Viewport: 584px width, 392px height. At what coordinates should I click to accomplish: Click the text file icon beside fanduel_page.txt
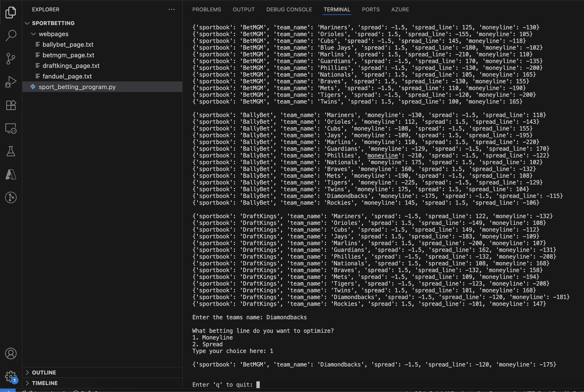click(38, 76)
